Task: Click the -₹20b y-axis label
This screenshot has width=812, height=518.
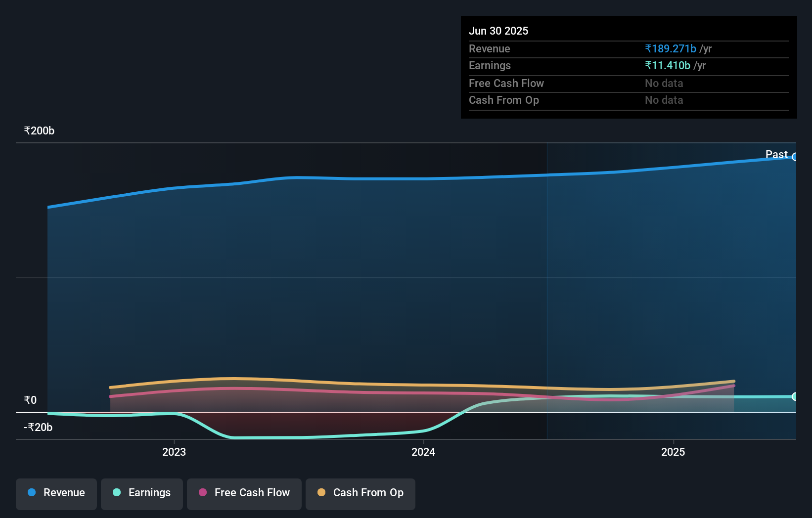Action: [38, 427]
